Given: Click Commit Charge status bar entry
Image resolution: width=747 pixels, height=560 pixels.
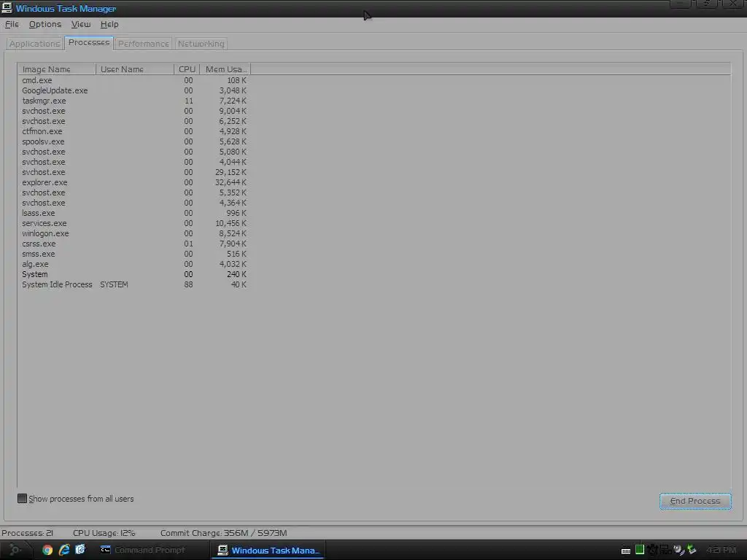Looking at the screenshot, I should pos(223,533).
